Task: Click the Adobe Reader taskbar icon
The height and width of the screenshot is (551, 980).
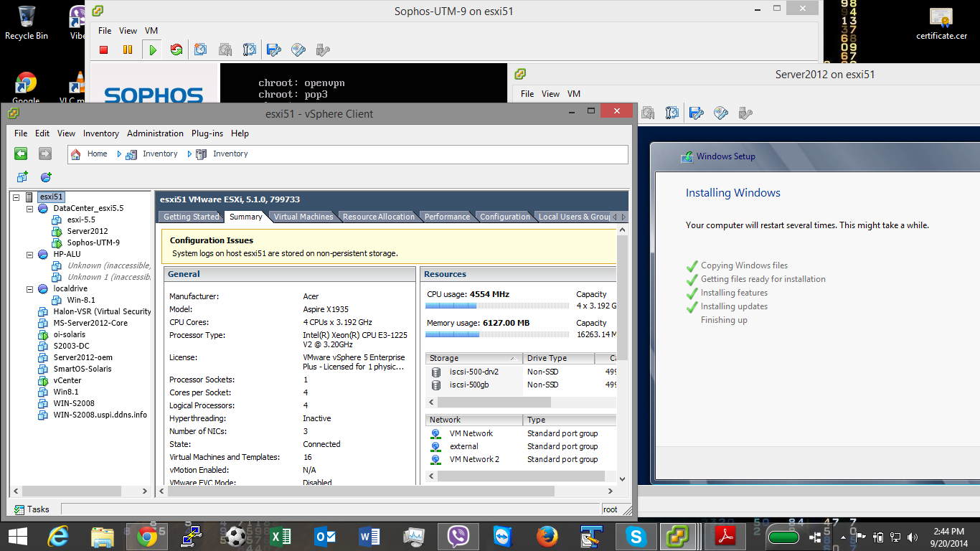Action: (x=725, y=536)
